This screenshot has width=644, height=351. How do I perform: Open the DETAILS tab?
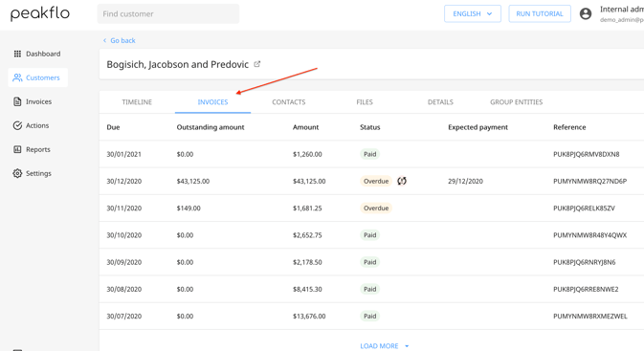click(440, 101)
